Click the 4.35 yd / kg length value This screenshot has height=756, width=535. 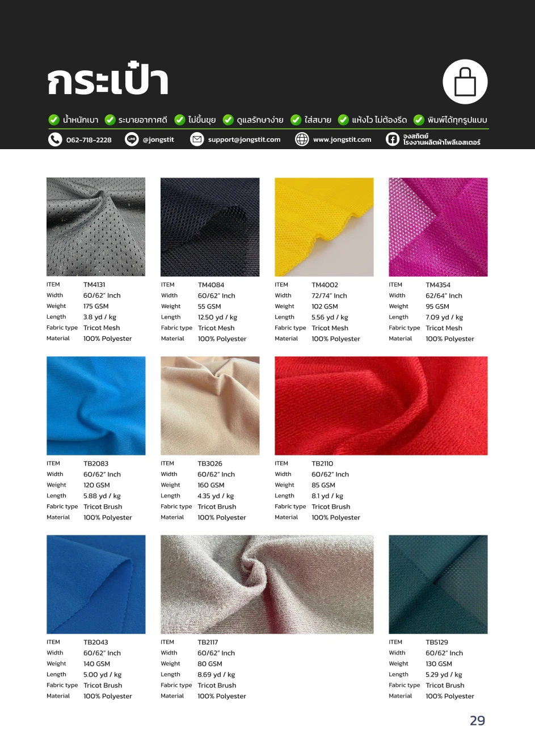point(216,496)
